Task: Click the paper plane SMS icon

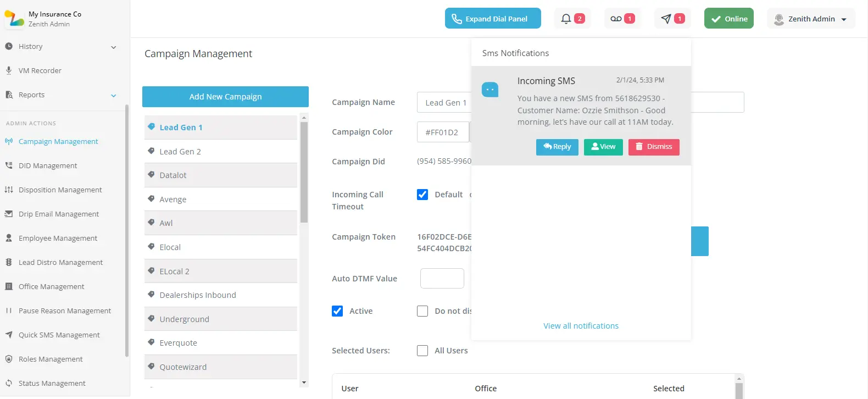Action: click(666, 19)
